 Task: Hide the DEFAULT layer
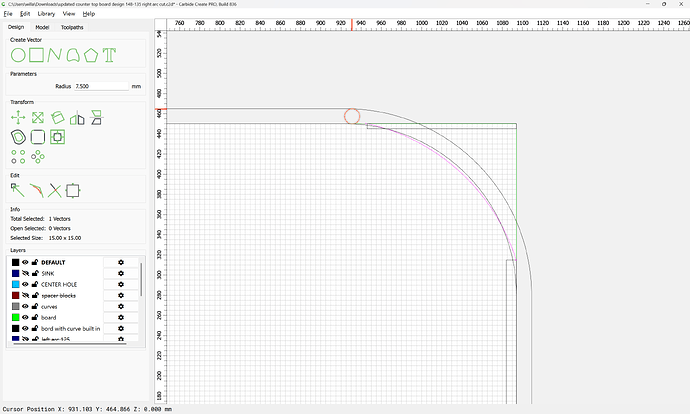(x=26, y=262)
